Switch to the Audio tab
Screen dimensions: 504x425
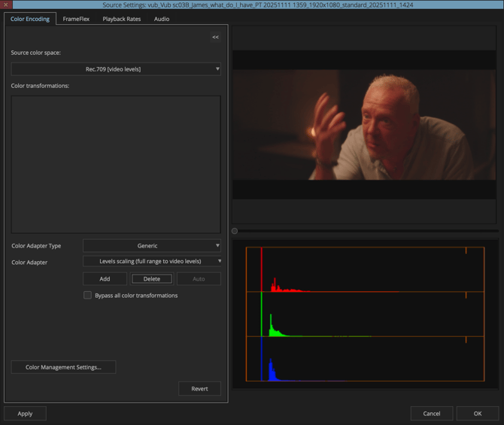(x=162, y=19)
